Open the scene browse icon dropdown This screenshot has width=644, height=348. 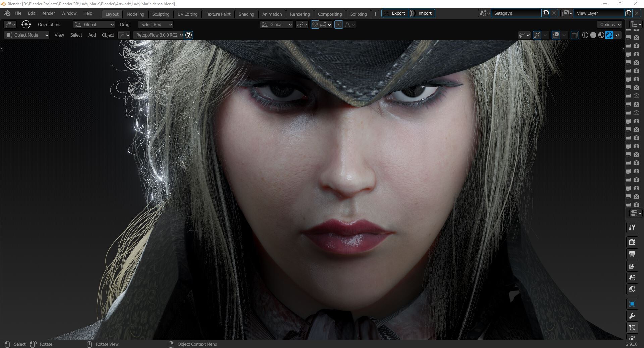[484, 13]
